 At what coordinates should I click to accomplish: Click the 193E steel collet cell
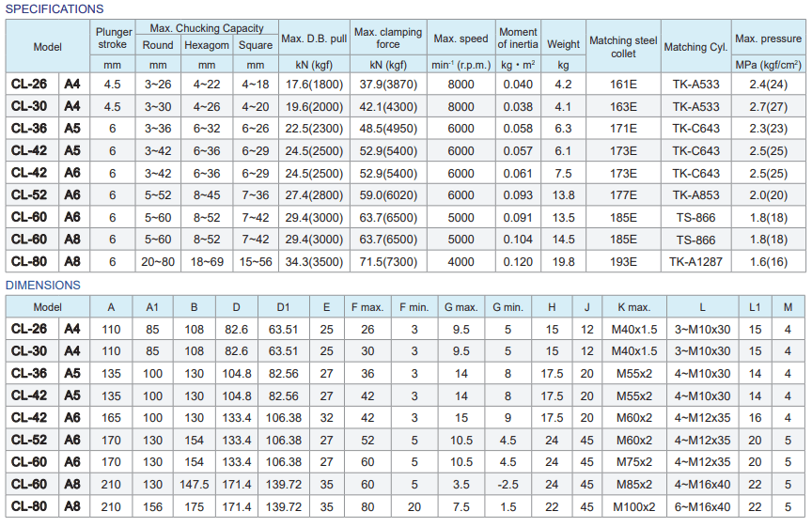click(622, 261)
